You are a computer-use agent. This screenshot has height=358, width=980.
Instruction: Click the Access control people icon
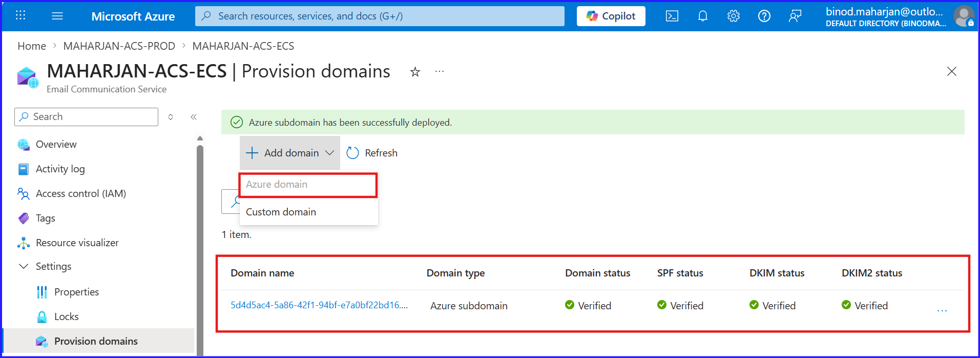(24, 193)
